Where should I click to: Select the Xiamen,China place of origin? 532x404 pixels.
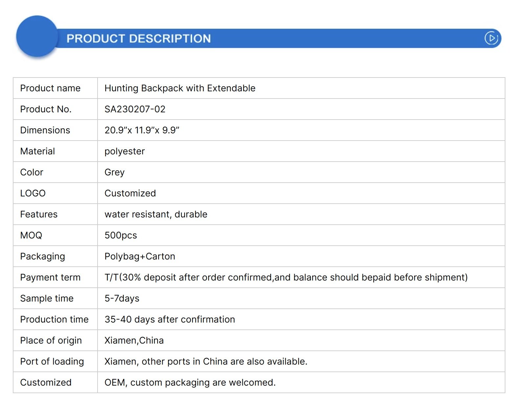click(134, 340)
